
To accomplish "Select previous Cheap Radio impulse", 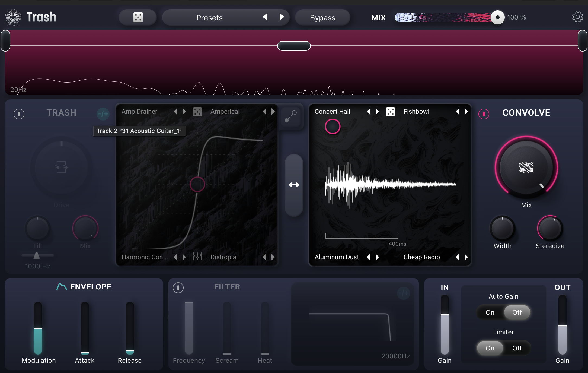I will pyautogui.click(x=458, y=257).
